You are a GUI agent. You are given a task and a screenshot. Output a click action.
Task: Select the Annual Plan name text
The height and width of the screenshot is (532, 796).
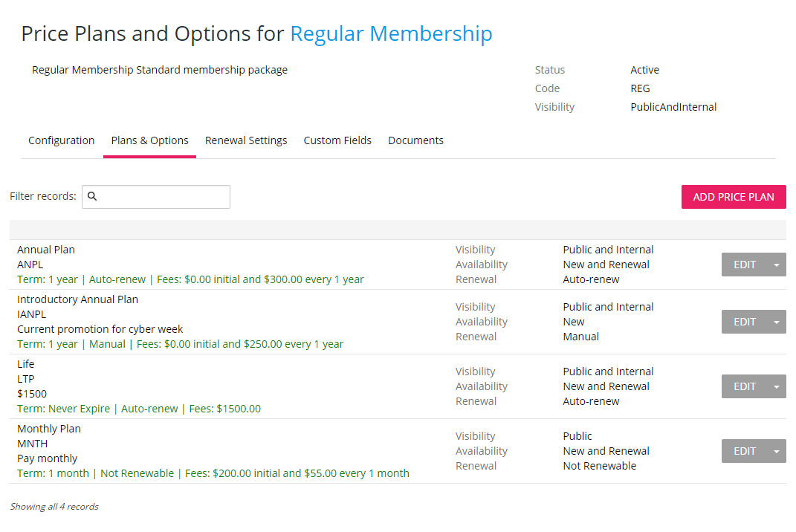pyautogui.click(x=46, y=250)
